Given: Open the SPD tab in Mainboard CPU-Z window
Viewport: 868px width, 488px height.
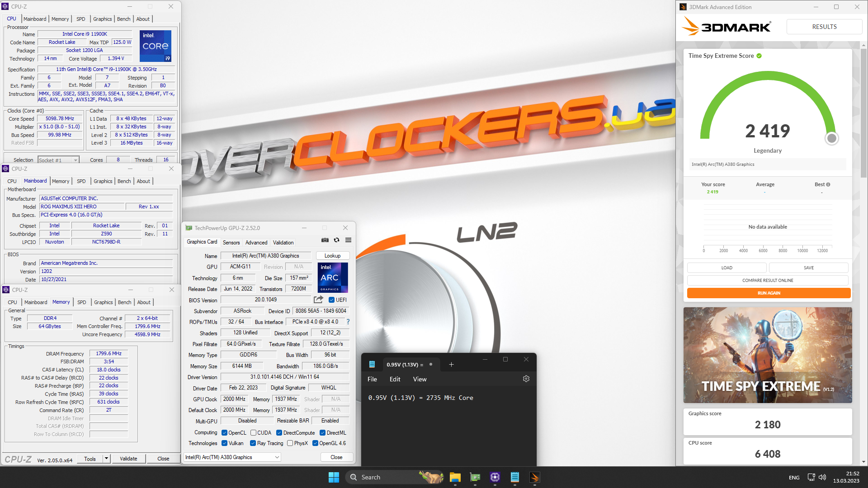Looking at the screenshot, I should [x=81, y=181].
